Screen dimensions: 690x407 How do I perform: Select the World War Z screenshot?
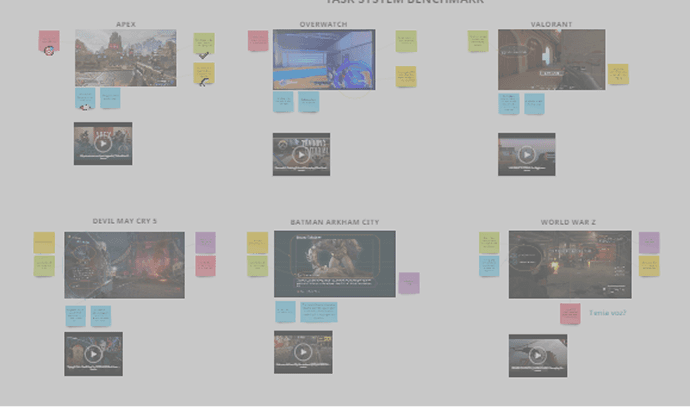(570, 264)
